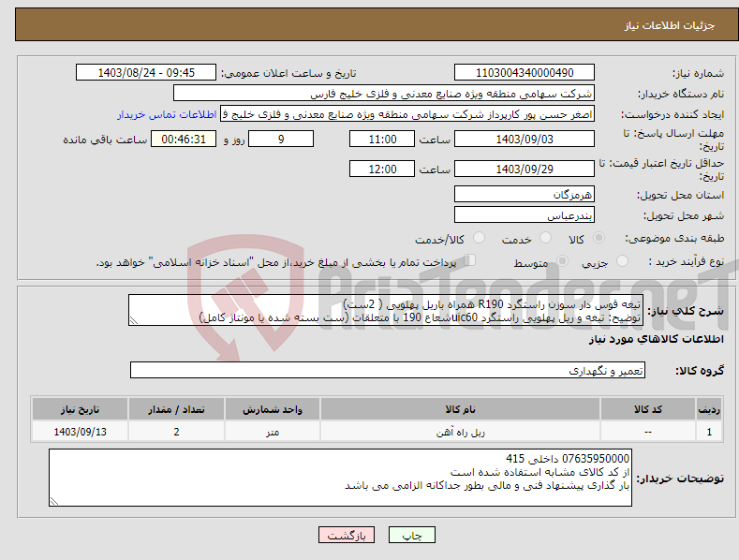Image resolution: width=739 pixels, height=560 pixels.
Task: Click the نام کالا column header
Action: click(x=460, y=409)
